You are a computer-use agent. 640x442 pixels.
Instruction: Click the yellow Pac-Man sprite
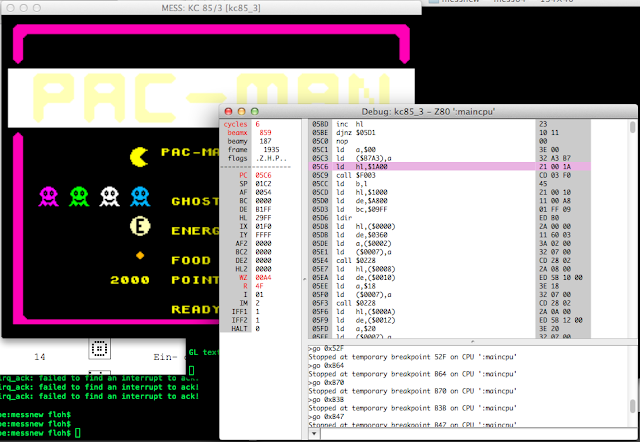click(x=139, y=157)
